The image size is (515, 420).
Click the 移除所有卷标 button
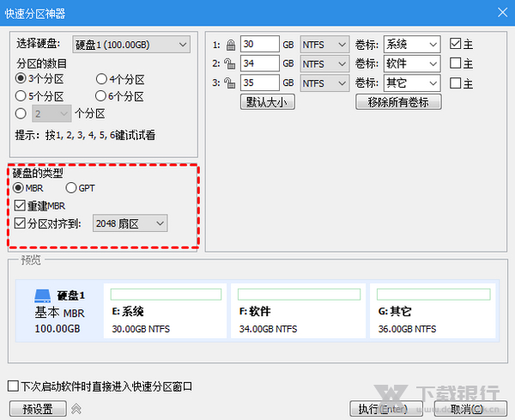tap(398, 102)
